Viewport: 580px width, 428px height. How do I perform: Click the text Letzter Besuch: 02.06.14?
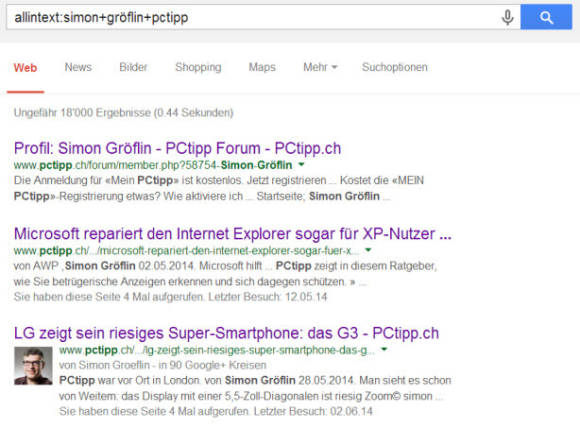(x=313, y=411)
